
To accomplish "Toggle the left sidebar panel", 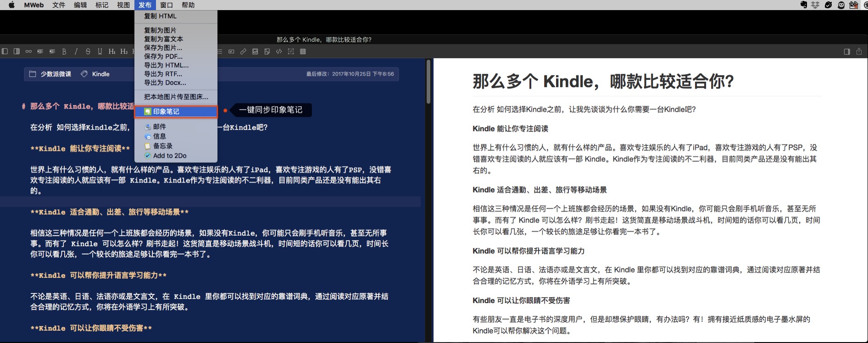I will tap(5, 51).
